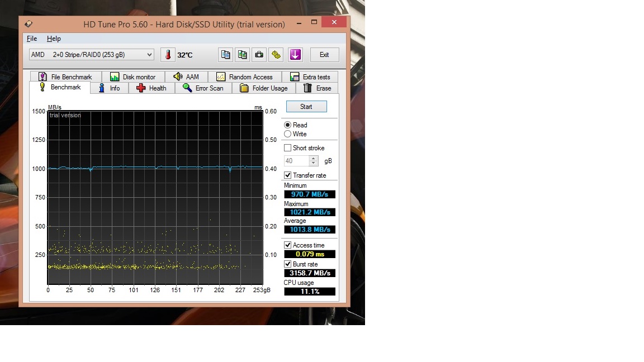Minimize the HD Tune Pro window
644x362 pixels.
pyautogui.click(x=299, y=22)
